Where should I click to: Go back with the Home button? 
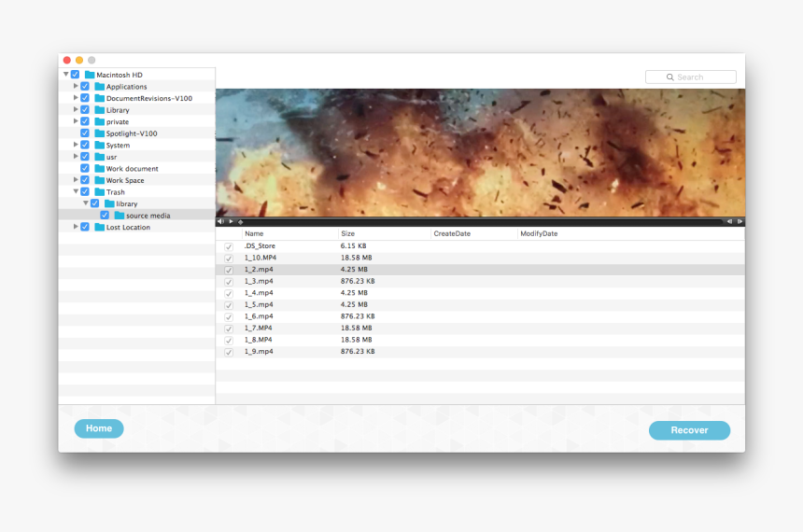click(x=99, y=428)
